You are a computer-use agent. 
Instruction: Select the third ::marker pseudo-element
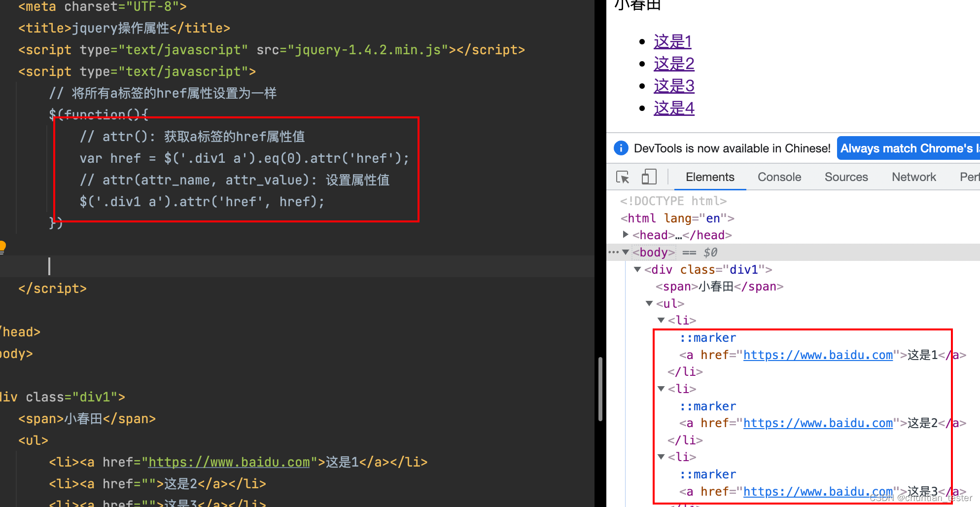click(708, 474)
